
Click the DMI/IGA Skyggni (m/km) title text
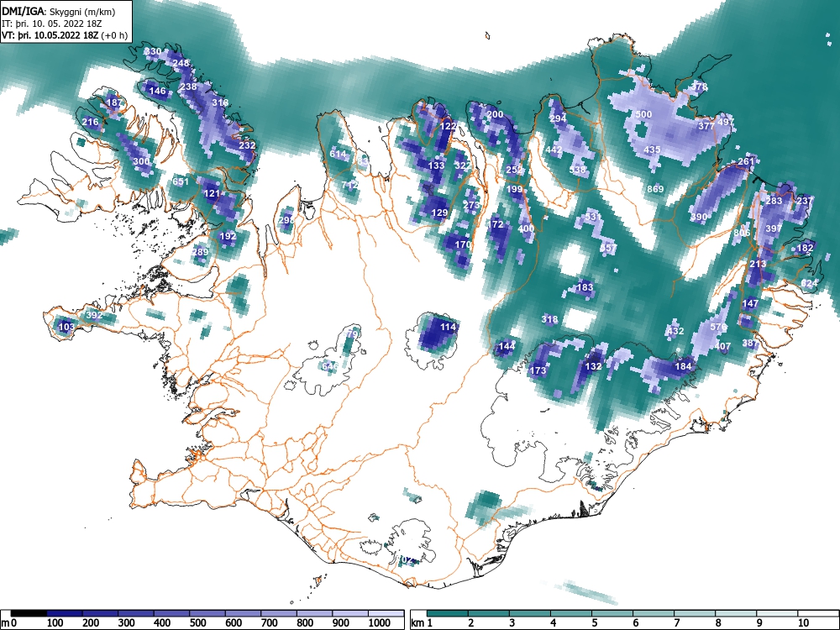(59, 11)
